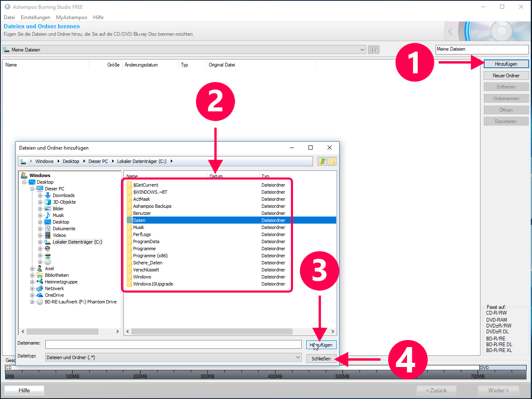Image resolution: width=532 pixels, height=399 pixels.
Task: Click the Zurück button
Action: 436,390
